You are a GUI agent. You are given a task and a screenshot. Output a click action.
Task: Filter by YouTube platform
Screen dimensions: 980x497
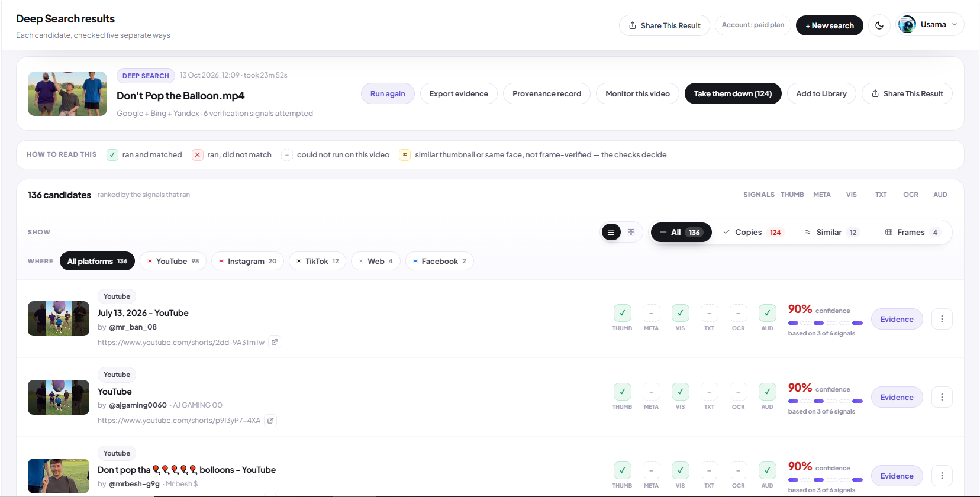pos(173,261)
